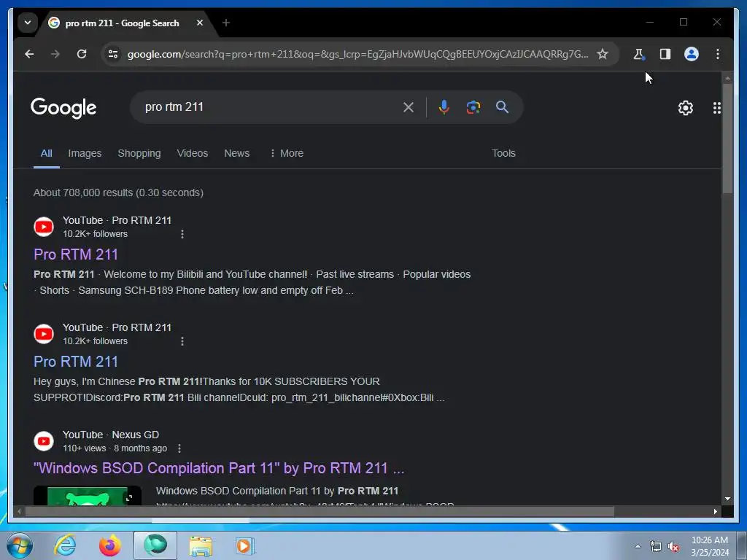Open the Windows Start menu
747x560 pixels.
coord(20,545)
